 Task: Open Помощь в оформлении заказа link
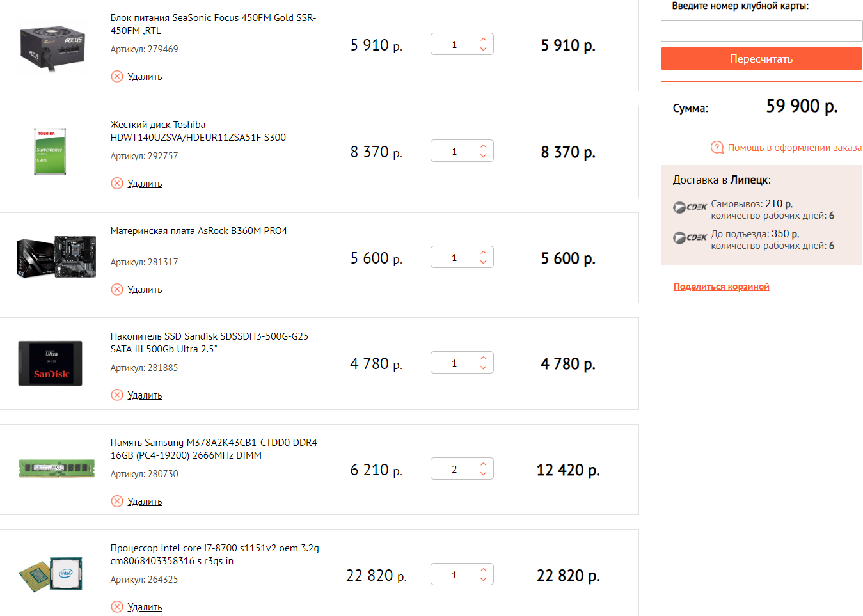click(795, 148)
